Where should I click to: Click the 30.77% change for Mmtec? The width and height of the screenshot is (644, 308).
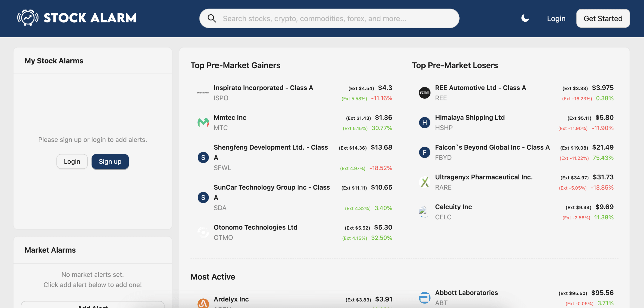click(x=382, y=128)
